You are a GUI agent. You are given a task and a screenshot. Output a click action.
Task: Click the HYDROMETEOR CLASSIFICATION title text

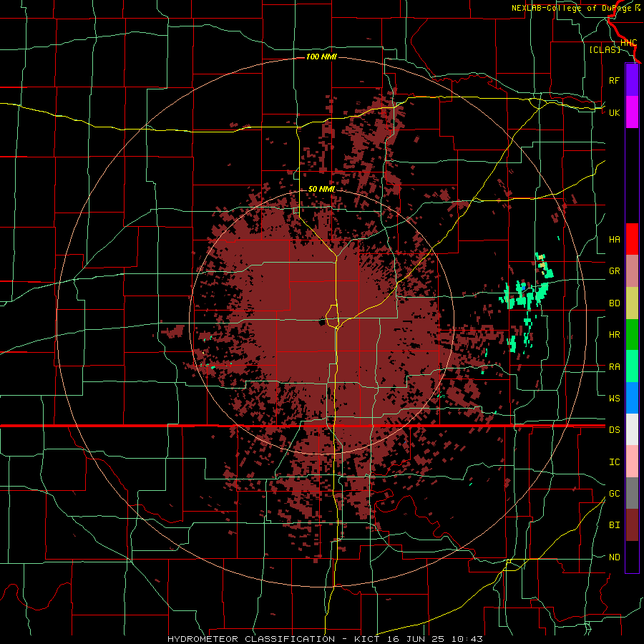(x=251, y=639)
